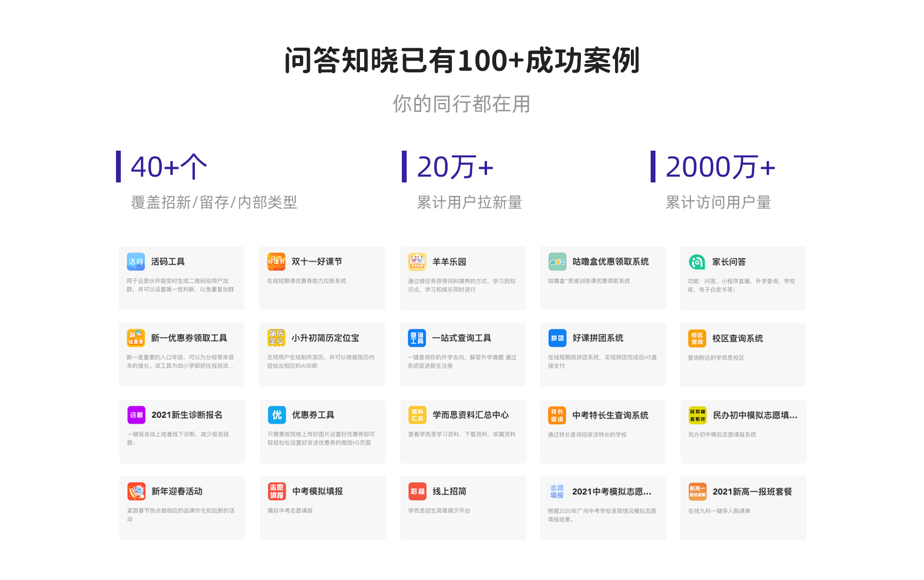Click the 家长问答 green chat icon

coord(697,261)
